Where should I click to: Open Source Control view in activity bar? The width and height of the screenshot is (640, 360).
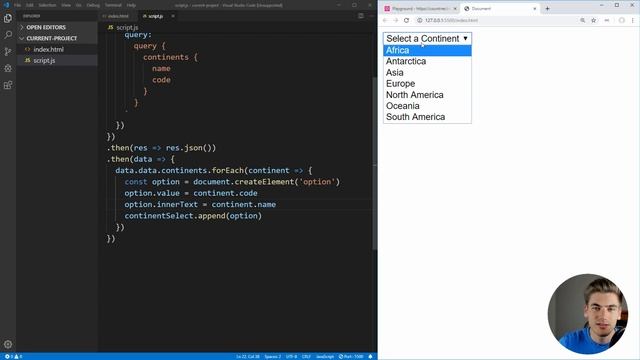(8, 51)
